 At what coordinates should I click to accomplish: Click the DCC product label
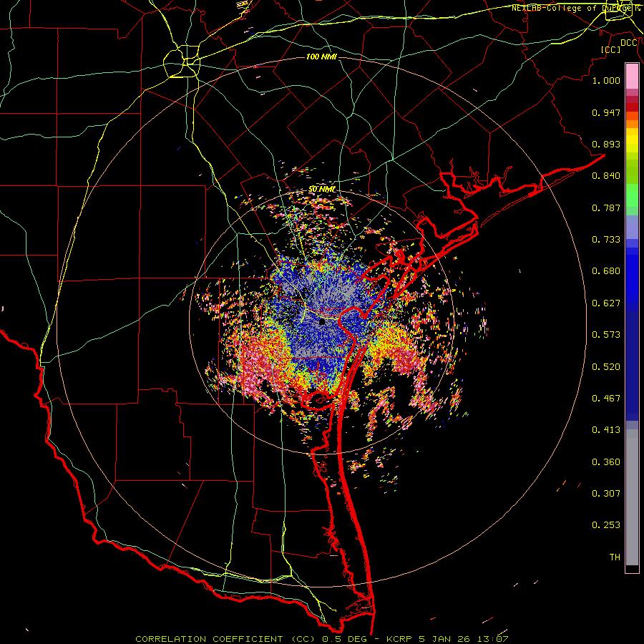(x=629, y=43)
